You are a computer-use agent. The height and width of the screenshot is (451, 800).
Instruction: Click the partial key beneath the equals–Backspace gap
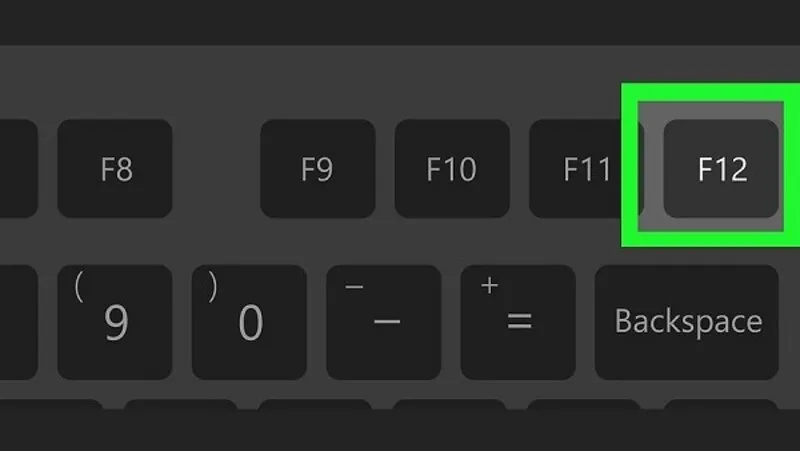[584, 404]
